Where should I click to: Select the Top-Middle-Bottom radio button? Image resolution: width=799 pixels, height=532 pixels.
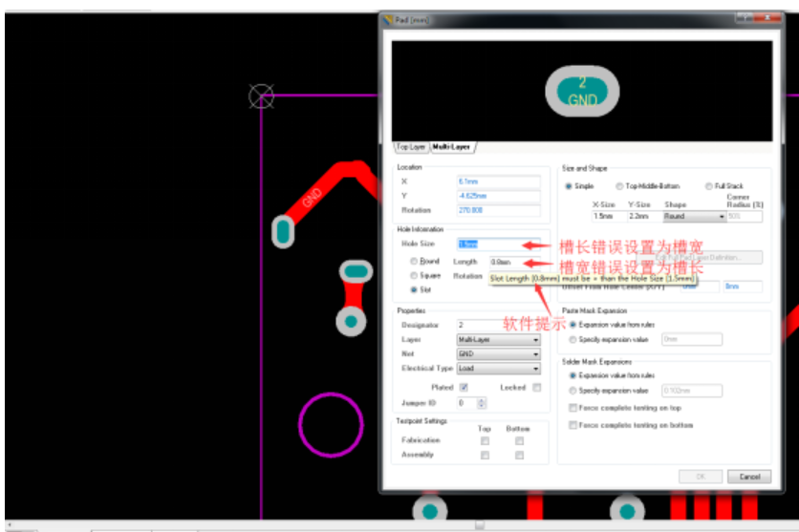(x=619, y=186)
